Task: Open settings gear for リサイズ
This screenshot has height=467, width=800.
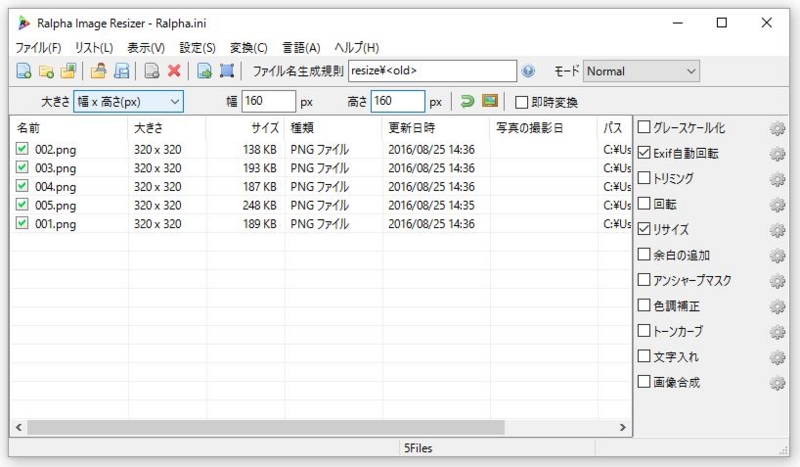Action: (x=778, y=231)
